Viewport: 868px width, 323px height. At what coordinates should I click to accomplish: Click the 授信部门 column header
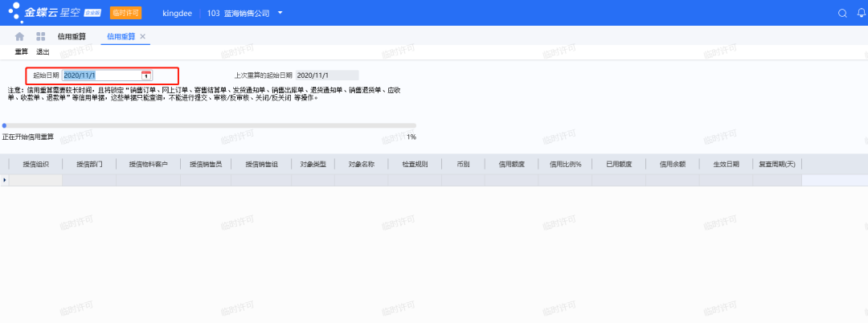(90, 164)
